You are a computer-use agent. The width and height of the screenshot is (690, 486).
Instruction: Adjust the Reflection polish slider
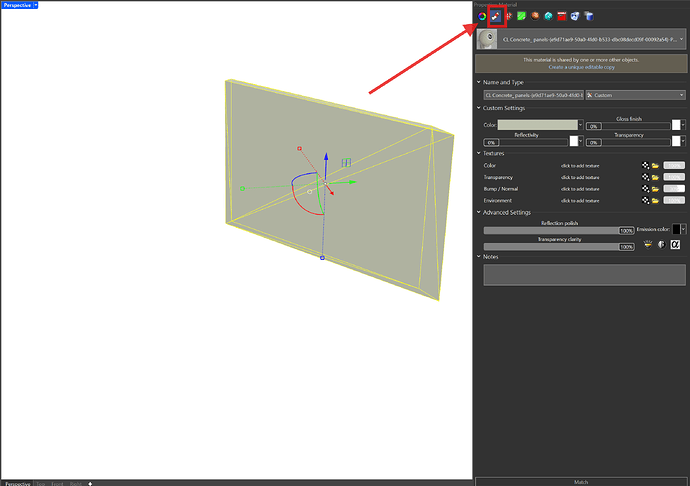click(559, 230)
